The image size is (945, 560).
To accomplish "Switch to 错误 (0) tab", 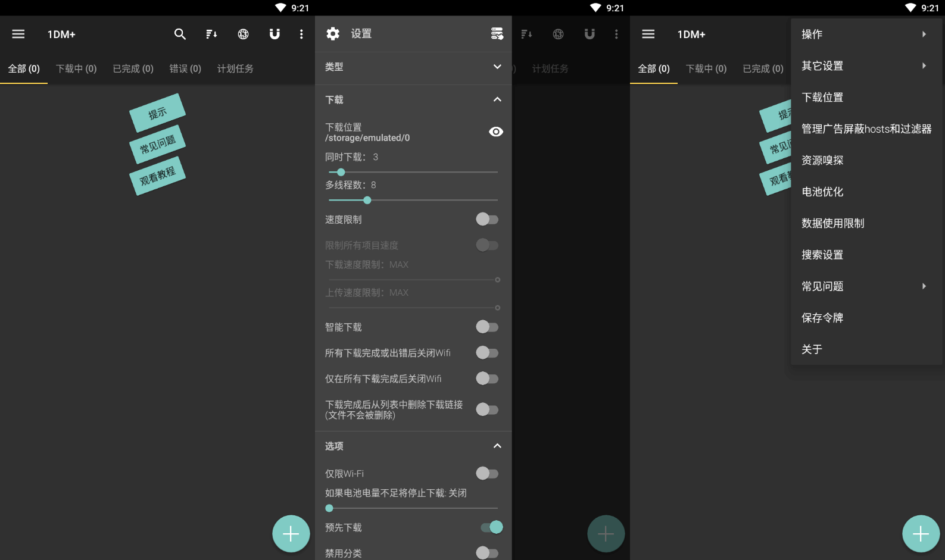I will point(185,68).
